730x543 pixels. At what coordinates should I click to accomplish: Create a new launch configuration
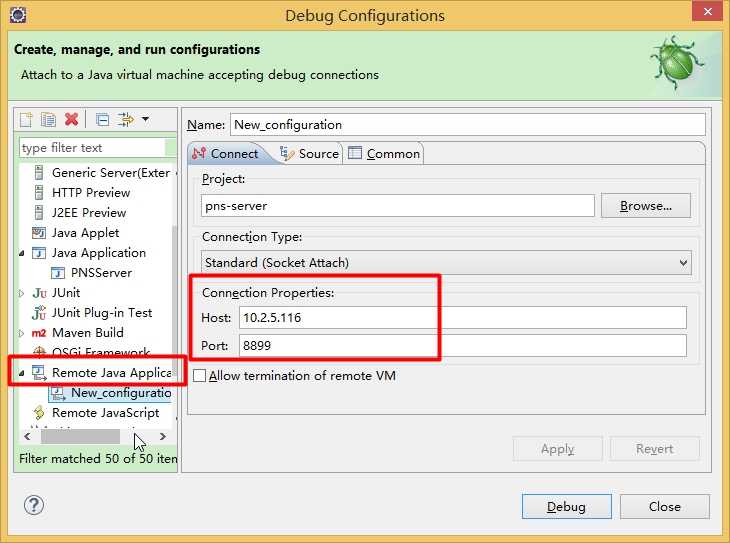tap(26, 120)
